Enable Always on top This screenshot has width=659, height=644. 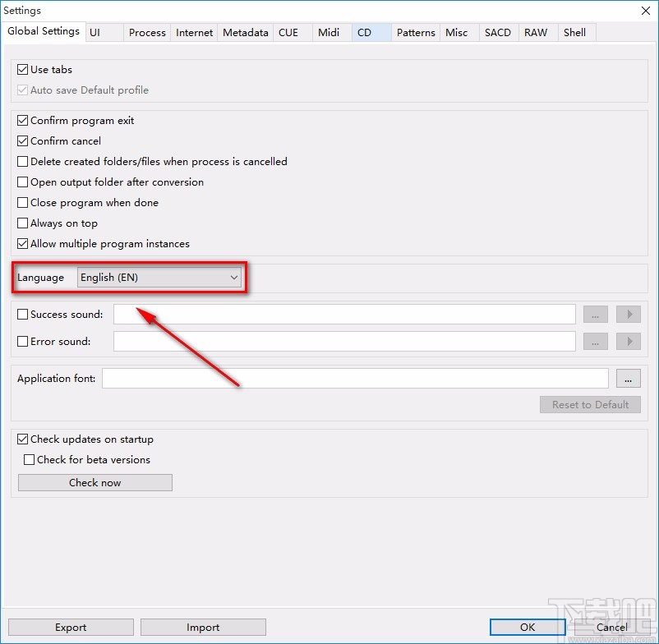[x=23, y=223]
